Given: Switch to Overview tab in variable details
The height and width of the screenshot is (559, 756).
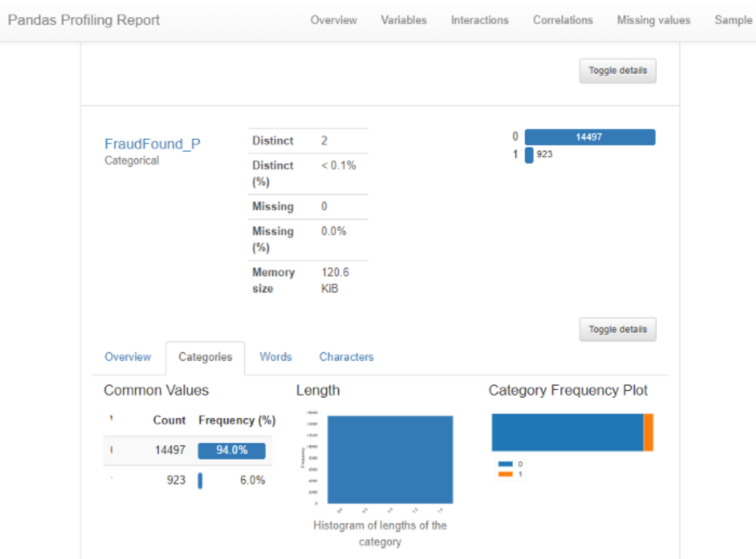Looking at the screenshot, I should point(127,357).
